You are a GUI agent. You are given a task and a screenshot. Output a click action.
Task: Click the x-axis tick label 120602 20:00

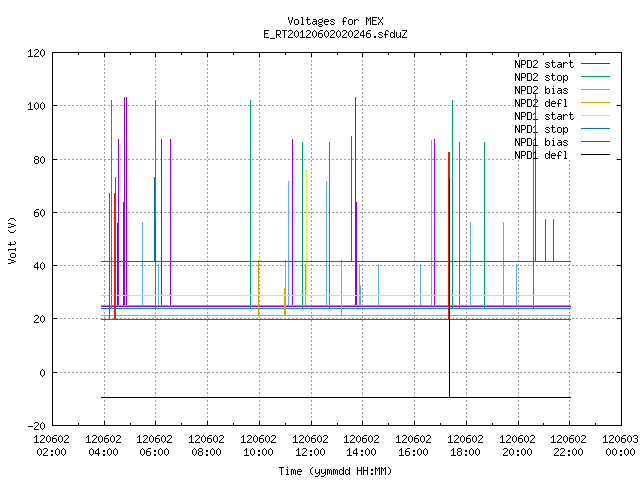517,446
